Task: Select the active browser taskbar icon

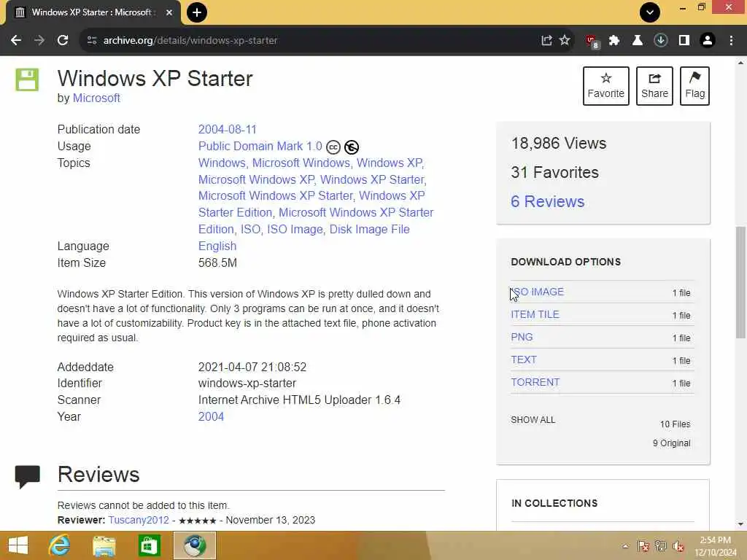Action: click(x=194, y=545)
